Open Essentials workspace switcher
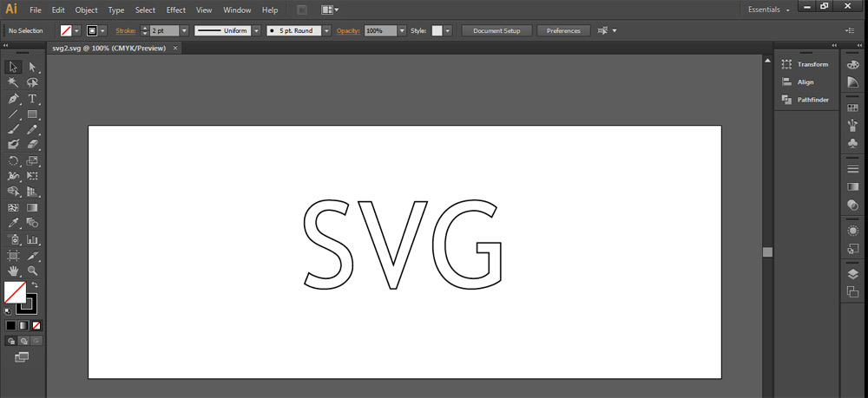Viewport: 868px width, 398px height. click(x=769, y=10)
